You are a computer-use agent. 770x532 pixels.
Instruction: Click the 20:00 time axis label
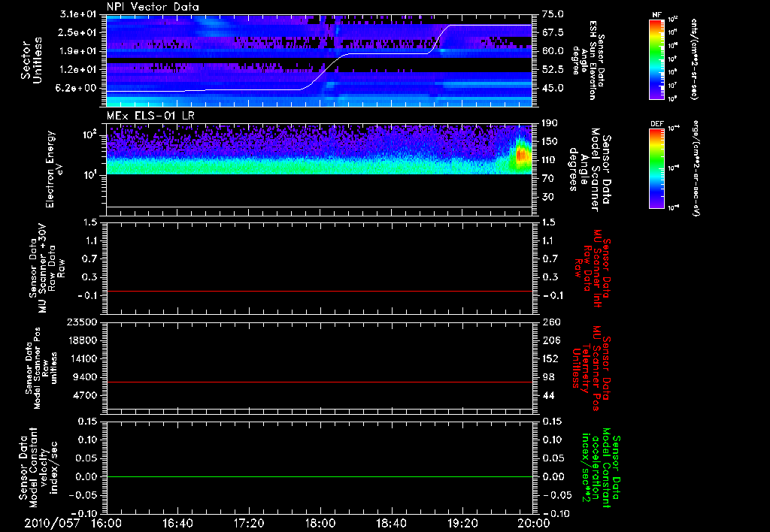534,523
